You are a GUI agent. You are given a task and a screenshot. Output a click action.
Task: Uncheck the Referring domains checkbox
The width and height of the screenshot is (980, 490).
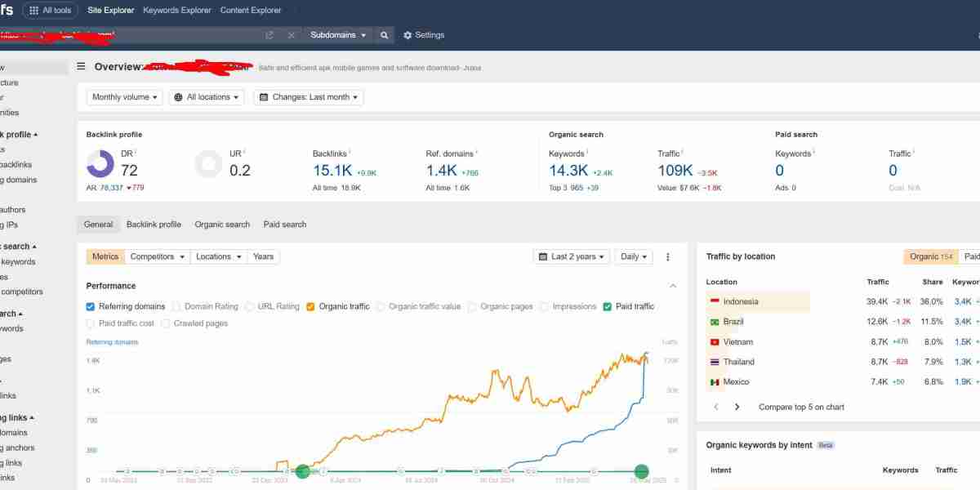pyautogui.click(x=91, y=307)
